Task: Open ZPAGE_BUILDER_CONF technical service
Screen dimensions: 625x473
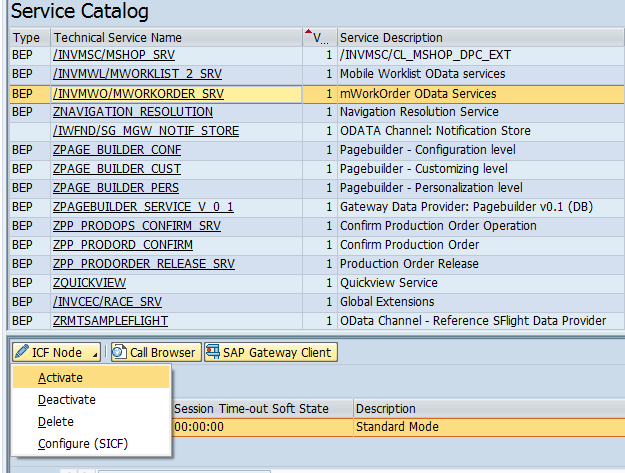Action: tap(116, 150)
